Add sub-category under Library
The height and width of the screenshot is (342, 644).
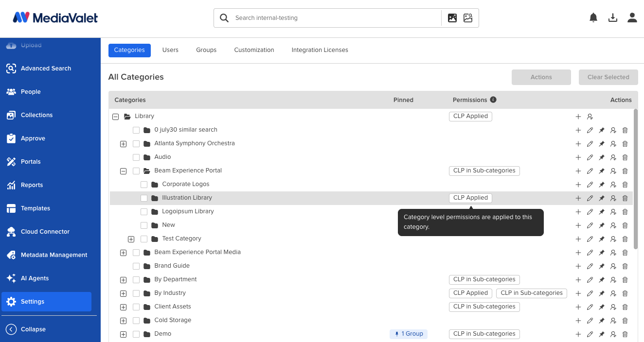(x=578, y=117)
